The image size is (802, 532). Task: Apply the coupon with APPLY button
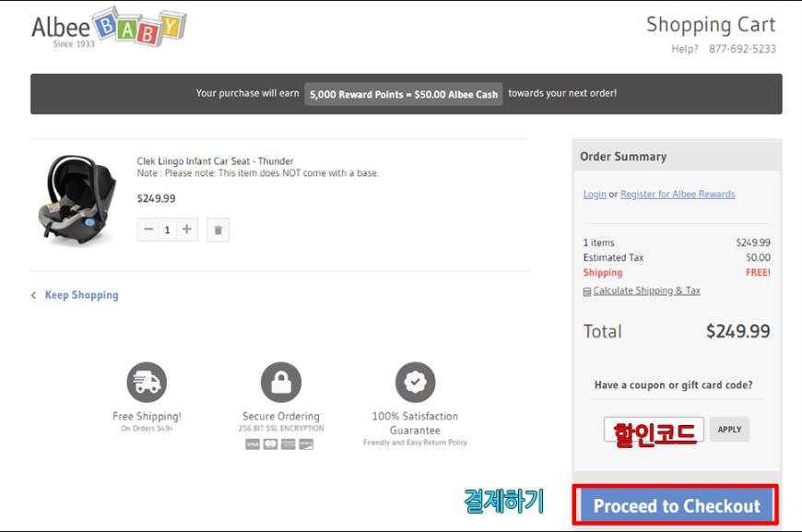[729, 430]
